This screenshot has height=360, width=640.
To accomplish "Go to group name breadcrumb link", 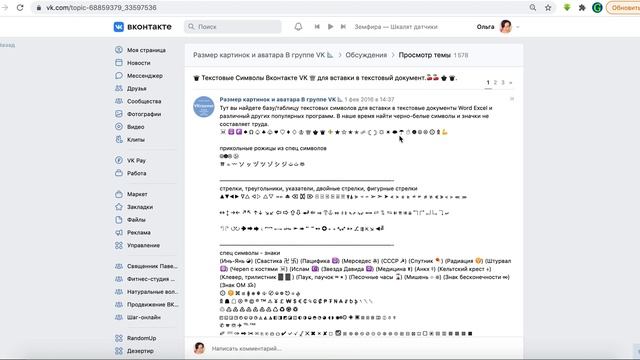I will pyautogui.click(x=263, y=55).
